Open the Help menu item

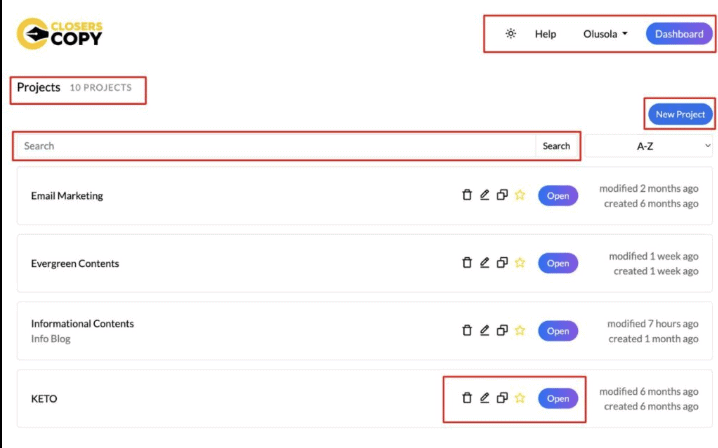click(x=545, y=34)
